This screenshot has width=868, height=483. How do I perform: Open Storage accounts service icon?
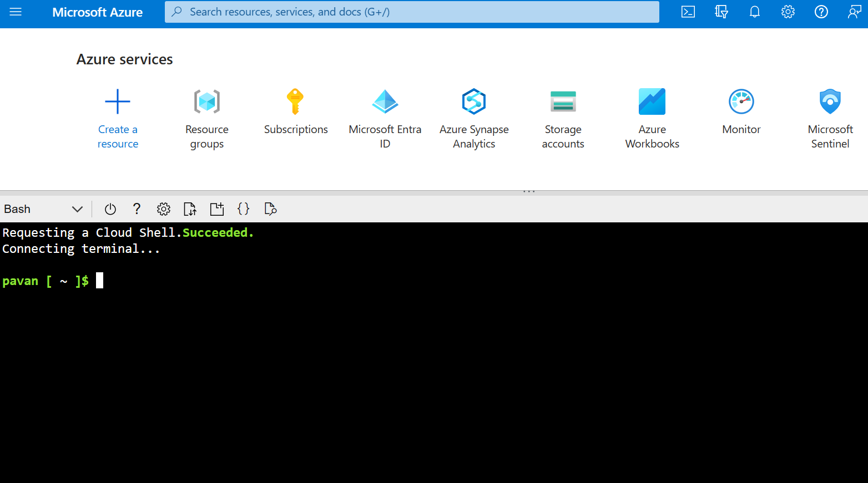(x=563, y=101)
